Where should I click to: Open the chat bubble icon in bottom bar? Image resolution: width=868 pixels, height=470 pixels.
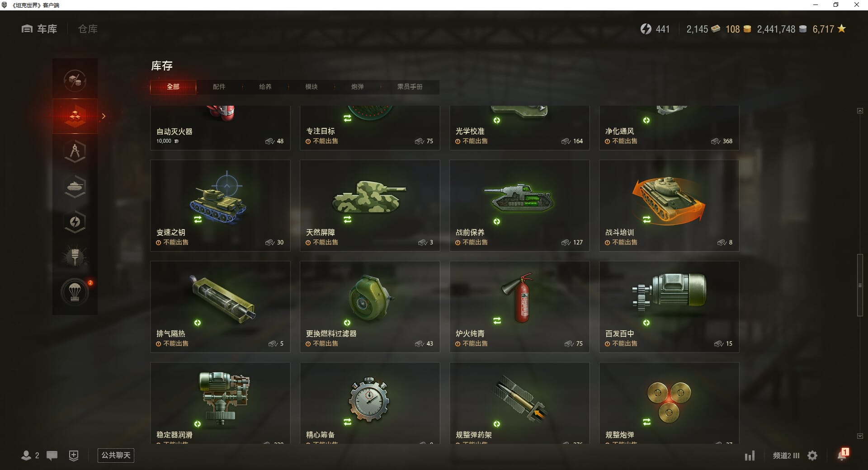(52, 456)
